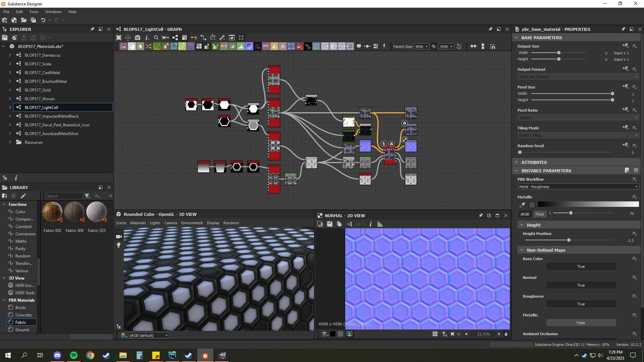Click the graph snapshot camera icon
Screen dimensions: 644x362
point(137,38)
